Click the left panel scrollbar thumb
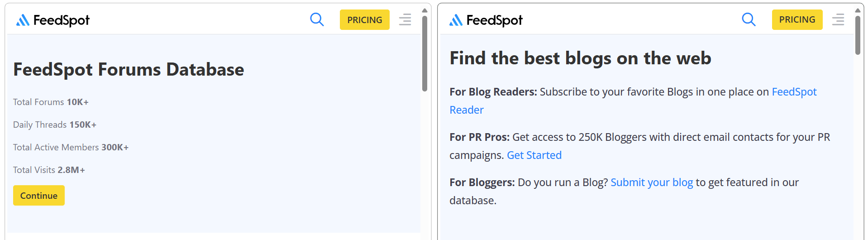The image size is (868, 240). click(424, 53)
